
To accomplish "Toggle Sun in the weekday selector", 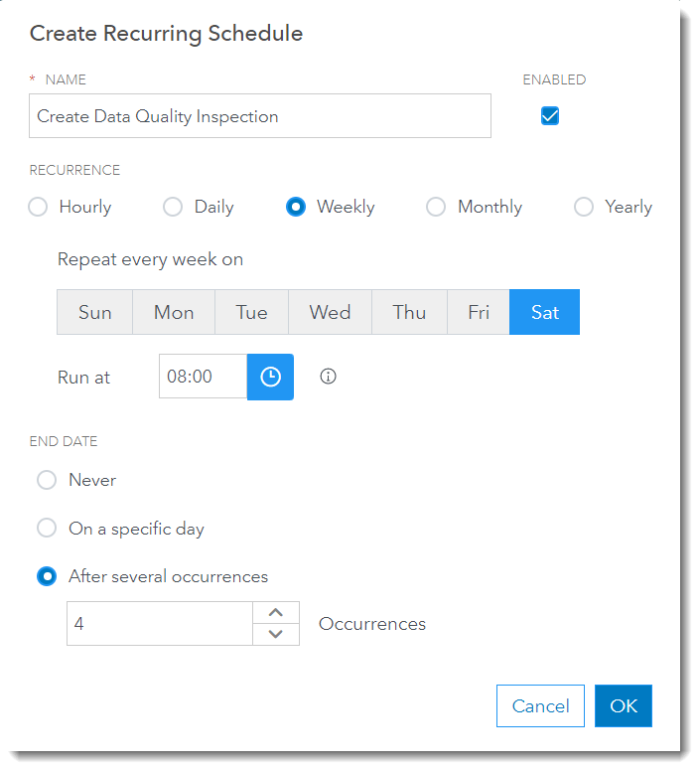I will [94, 312].
